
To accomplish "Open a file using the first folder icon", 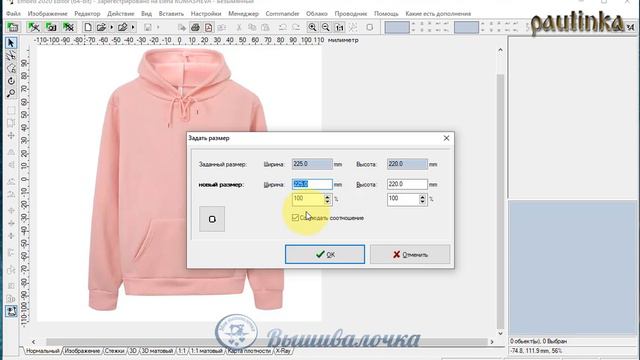I will 101,27.
